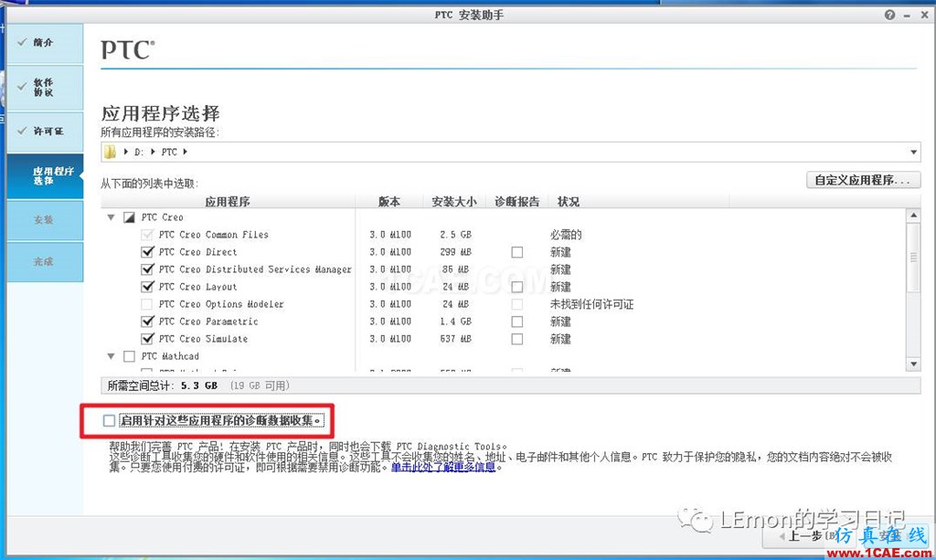Minimize the PTC 安装助手 window
This screenshot has height=560, width=936.
[907, 16]
